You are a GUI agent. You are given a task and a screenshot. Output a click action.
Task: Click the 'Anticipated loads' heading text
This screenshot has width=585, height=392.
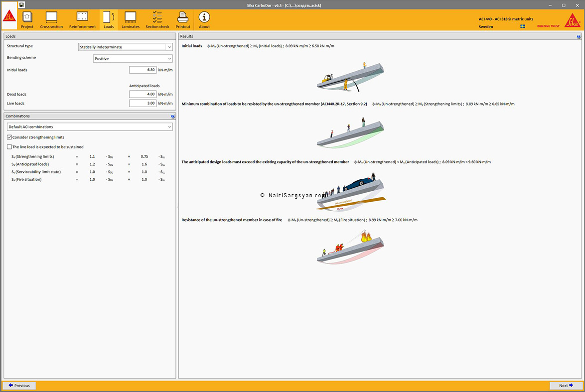tap(145, 86)
